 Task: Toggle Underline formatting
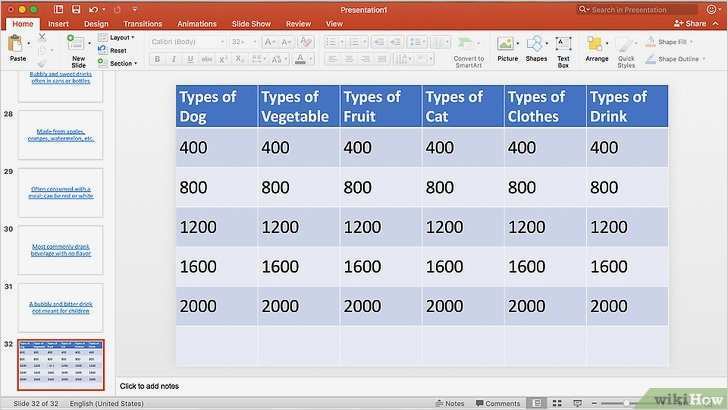pos(190,59)
